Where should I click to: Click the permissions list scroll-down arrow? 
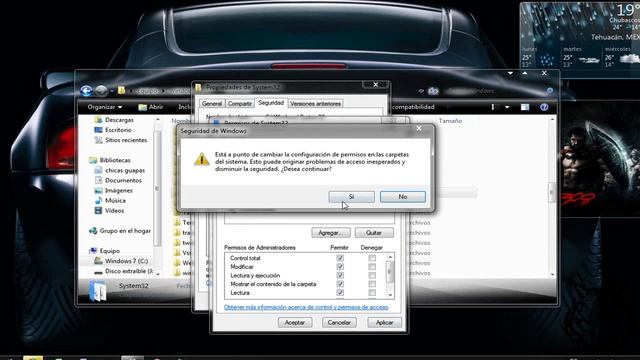click(390, 295)
